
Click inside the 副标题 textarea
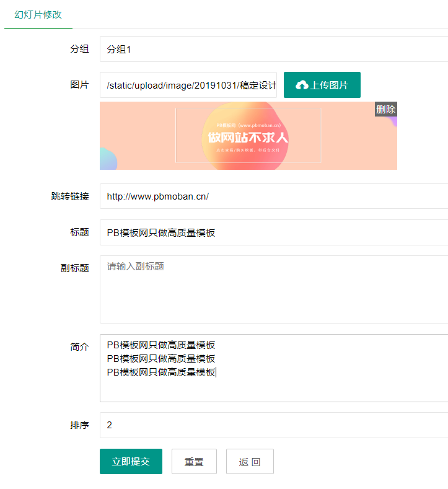(273, 289)
